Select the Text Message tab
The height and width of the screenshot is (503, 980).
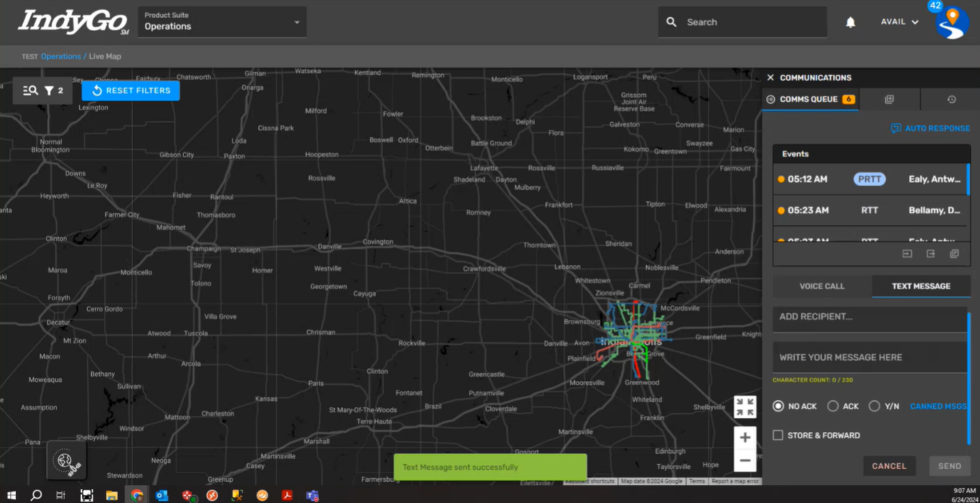pos(921,286)
